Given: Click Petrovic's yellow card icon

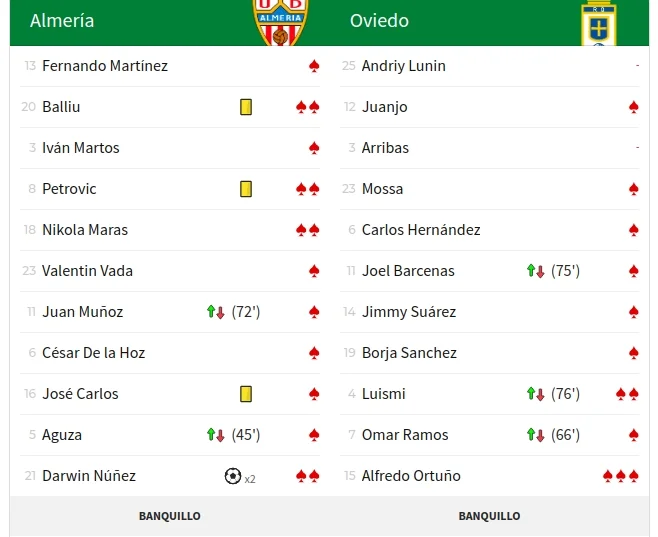Looking at the screenshot, I should 246,189.
